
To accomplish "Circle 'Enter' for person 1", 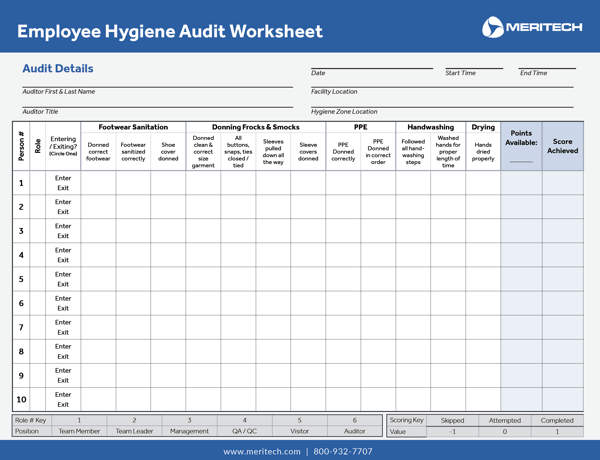I will tap(63, 178).
